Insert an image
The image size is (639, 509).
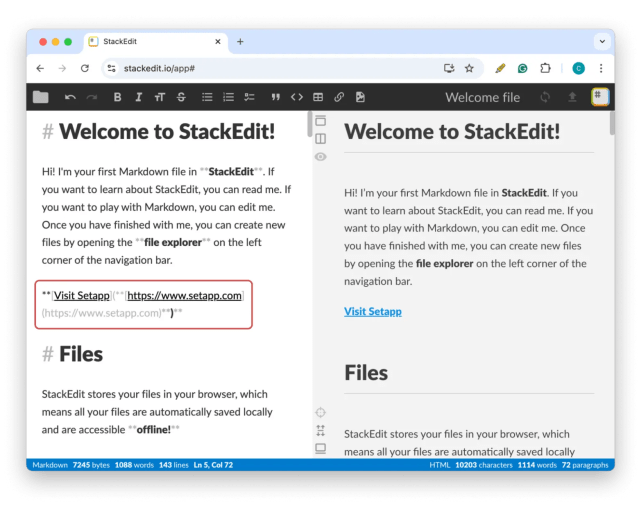pyautogui.click(x=360, y=97)
